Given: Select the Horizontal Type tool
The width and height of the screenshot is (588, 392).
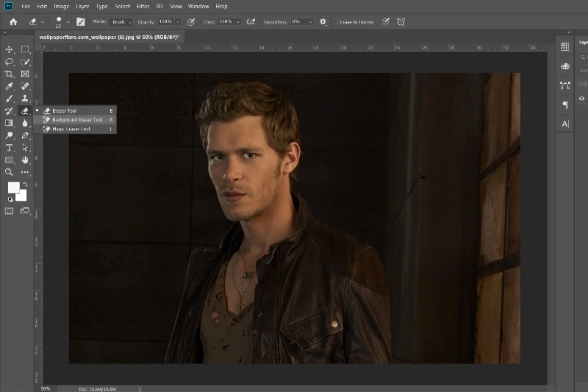Looking at the screenshot, I should pyautogui.click(x=10, y=148).
